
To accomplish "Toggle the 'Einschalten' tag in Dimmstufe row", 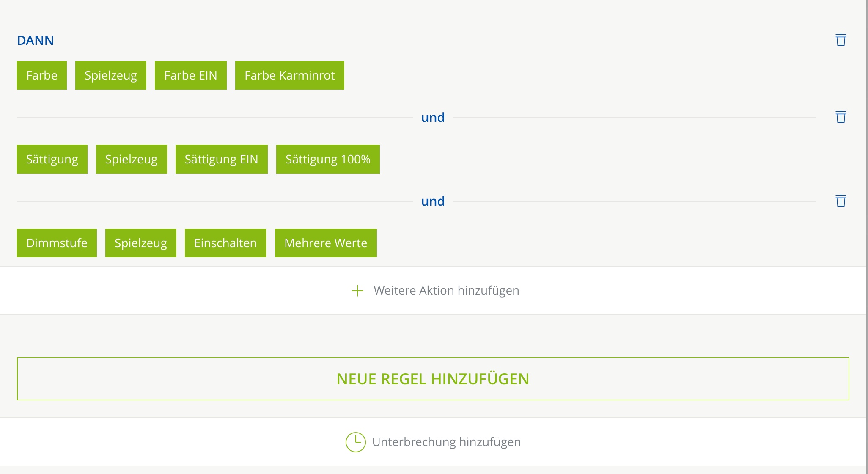I will pos(225,243).
